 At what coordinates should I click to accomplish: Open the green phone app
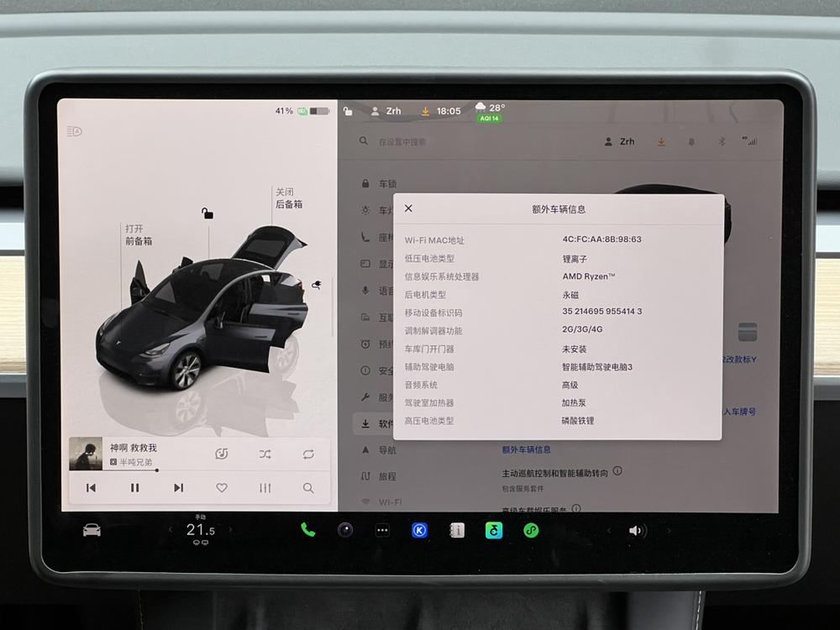pos(308,530)
